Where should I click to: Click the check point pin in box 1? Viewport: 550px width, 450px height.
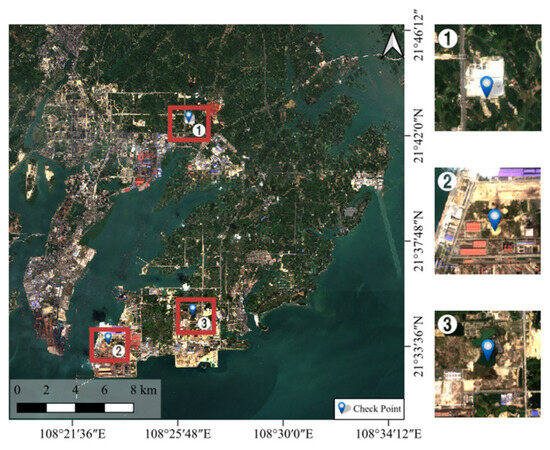click(x=189, y=116)
